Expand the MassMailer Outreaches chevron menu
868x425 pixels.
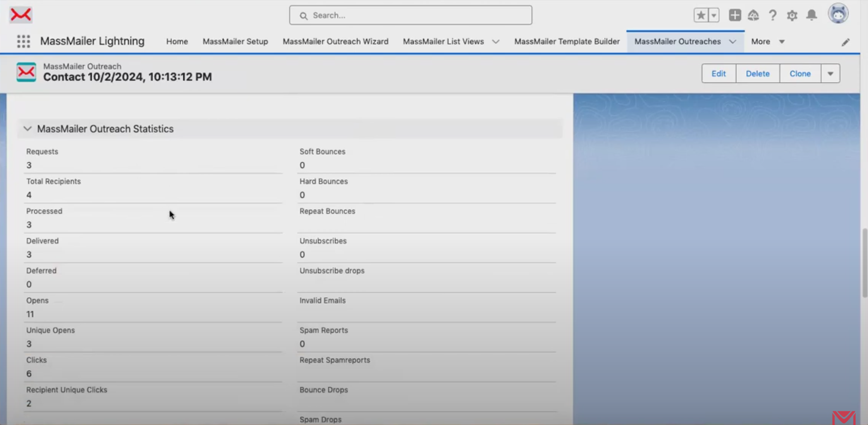coord(732,41)
